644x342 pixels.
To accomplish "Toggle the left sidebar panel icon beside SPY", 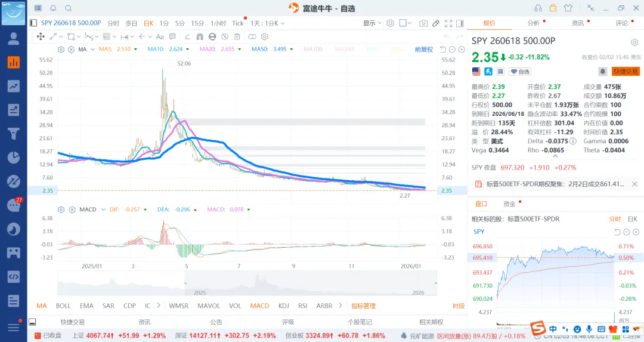I will [x=33, y=23].
